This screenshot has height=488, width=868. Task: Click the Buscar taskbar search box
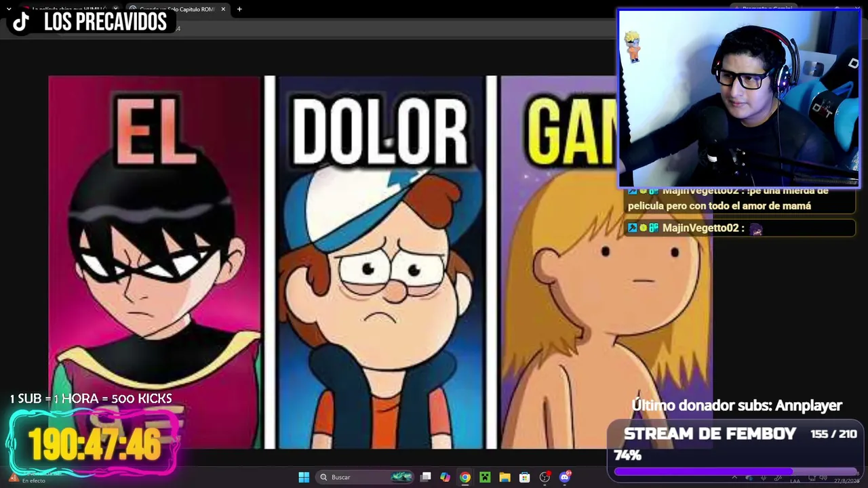(366, 477)
